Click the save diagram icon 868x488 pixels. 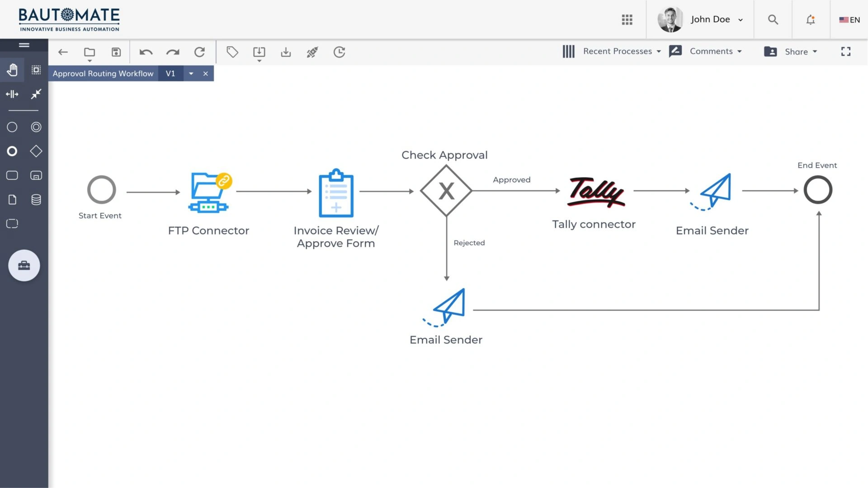point(116,52)
